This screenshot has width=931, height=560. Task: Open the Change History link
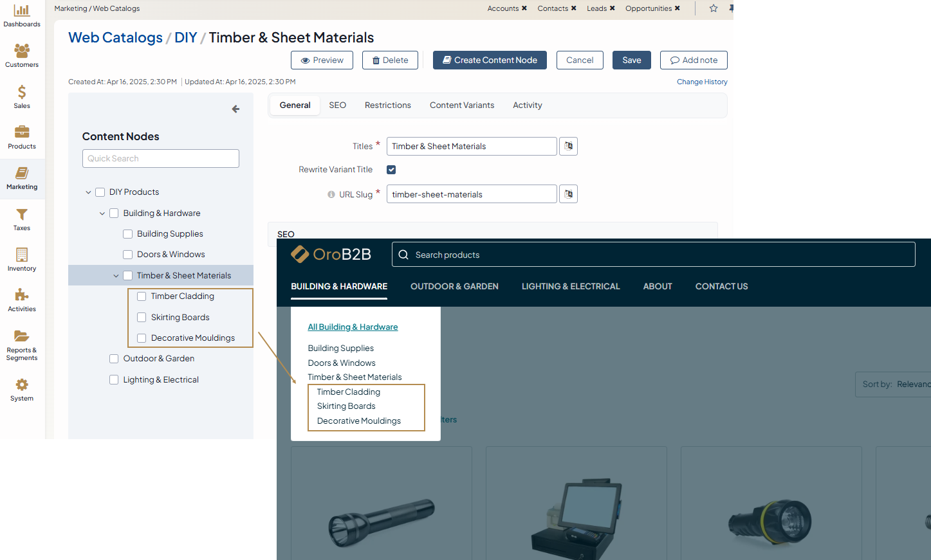(x=702, y=82)
